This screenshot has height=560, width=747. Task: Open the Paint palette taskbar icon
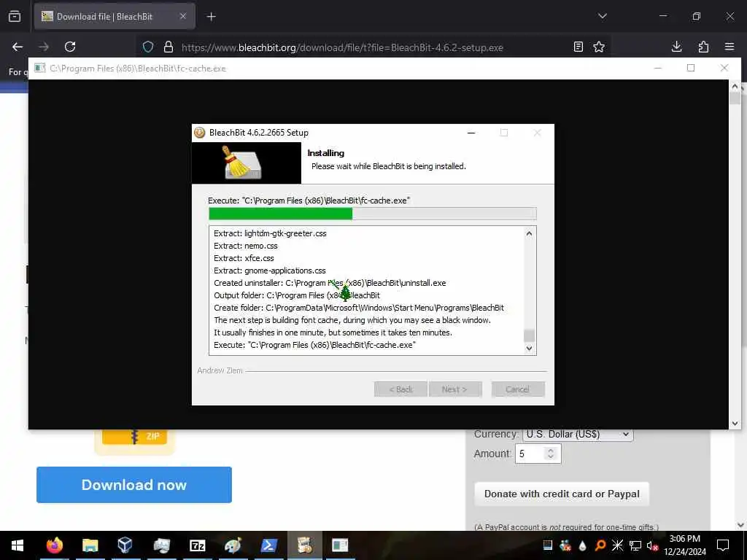click(233, 545)
